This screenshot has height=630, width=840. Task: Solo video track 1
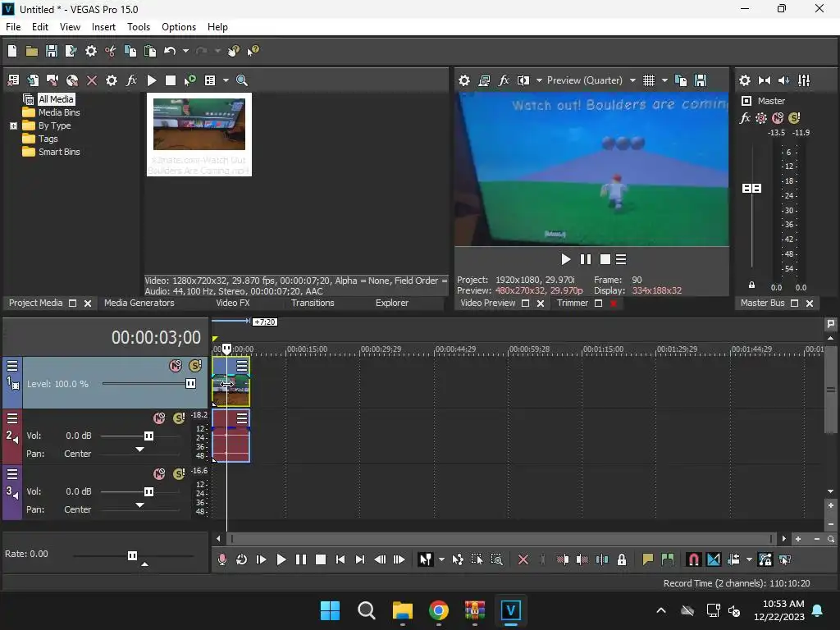click(195, 366)
